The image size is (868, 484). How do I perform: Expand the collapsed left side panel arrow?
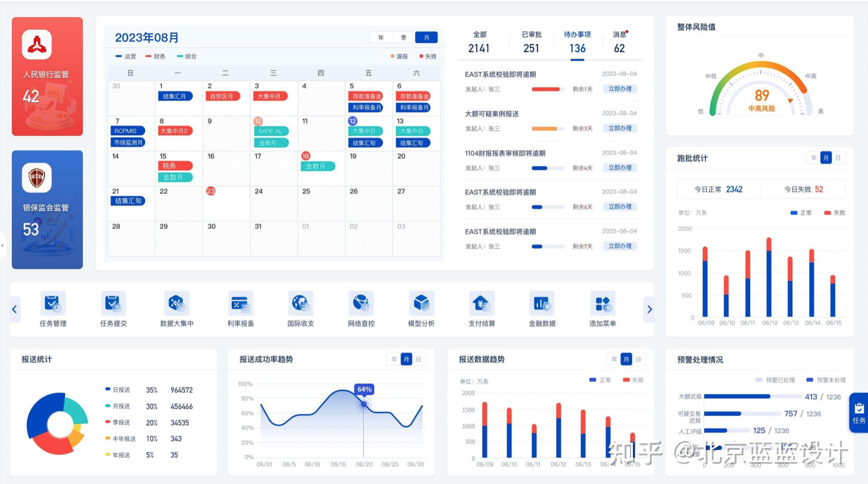click(3, 245)
